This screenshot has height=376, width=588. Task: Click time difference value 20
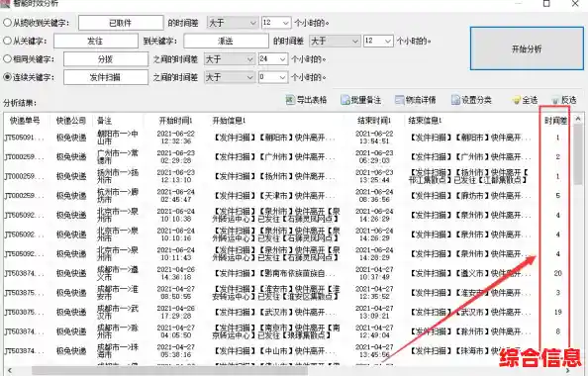coord(558,273)
